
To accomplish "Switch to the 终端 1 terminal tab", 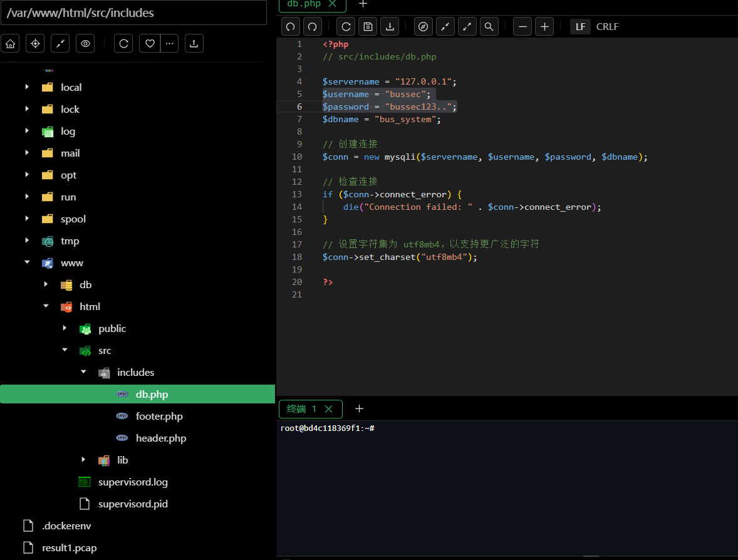I will click(x=302, y=409).
